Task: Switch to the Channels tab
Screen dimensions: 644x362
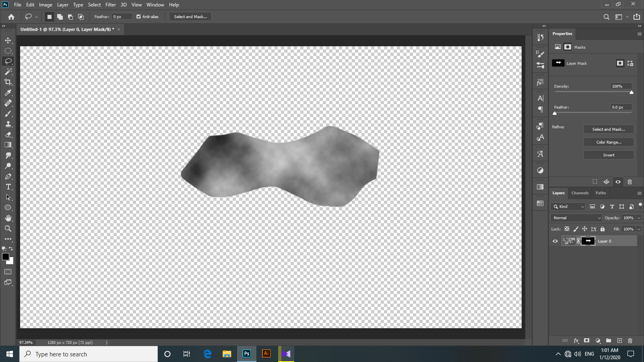Action: coord(580,193)
